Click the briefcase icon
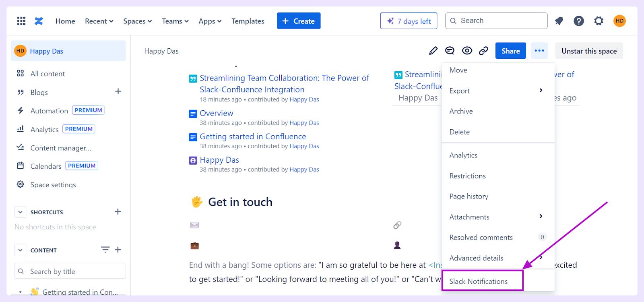 coord(195,245)
